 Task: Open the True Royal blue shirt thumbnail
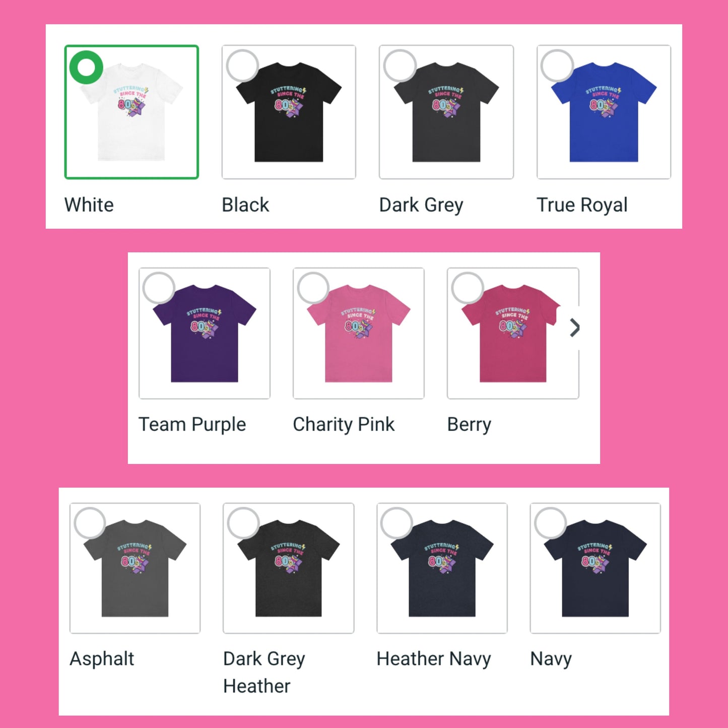[x=604, y=112]
